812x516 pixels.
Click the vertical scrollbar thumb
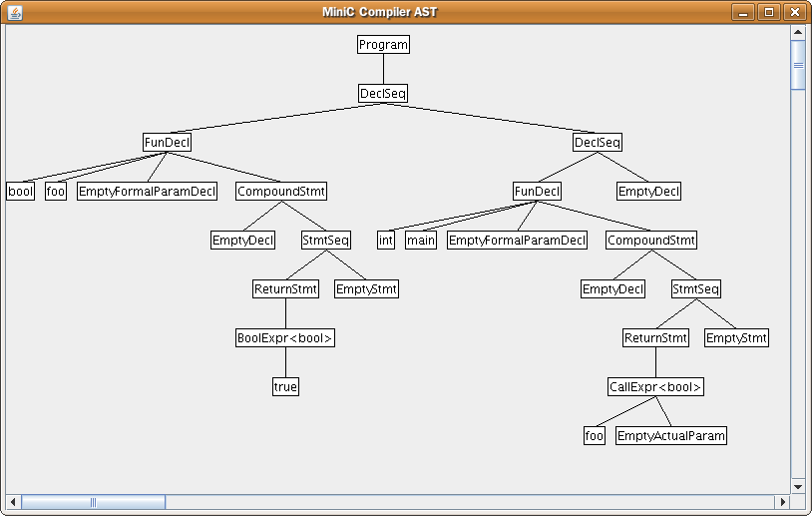pos(798,65)
